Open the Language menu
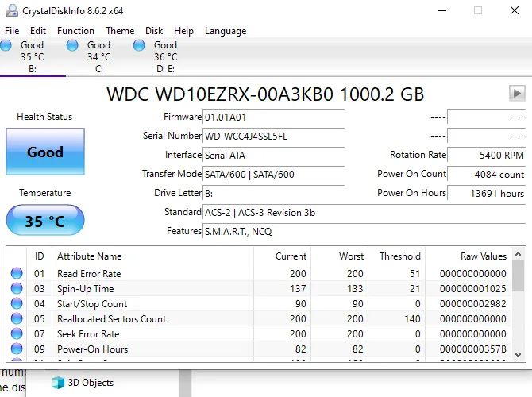This screenshot has width=532, height=397. pyautogui.click(x=226, y=31)
